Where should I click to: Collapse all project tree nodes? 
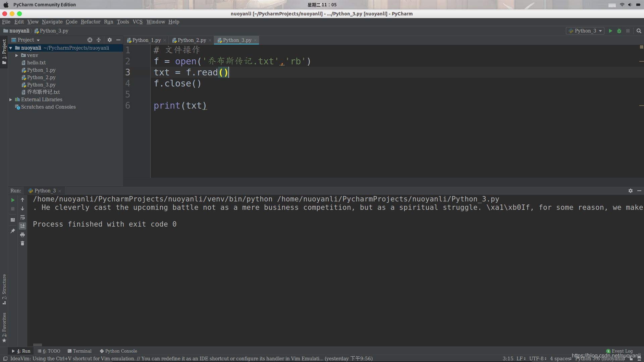coord(99,40)
